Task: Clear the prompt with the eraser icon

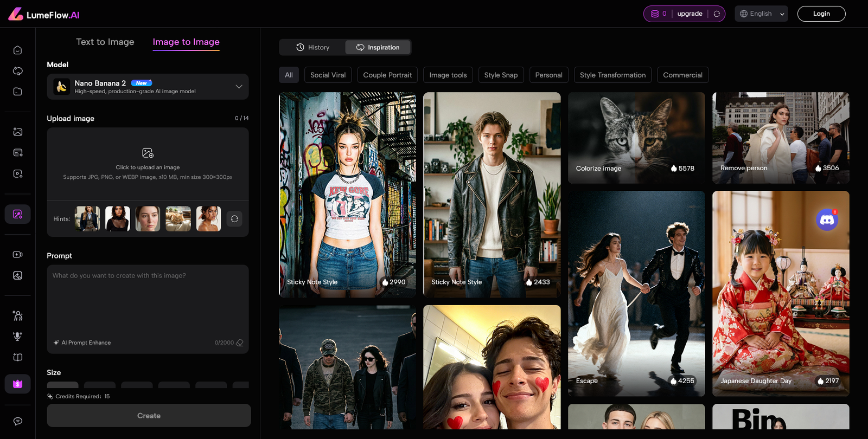Action: [x=240, y=343]
